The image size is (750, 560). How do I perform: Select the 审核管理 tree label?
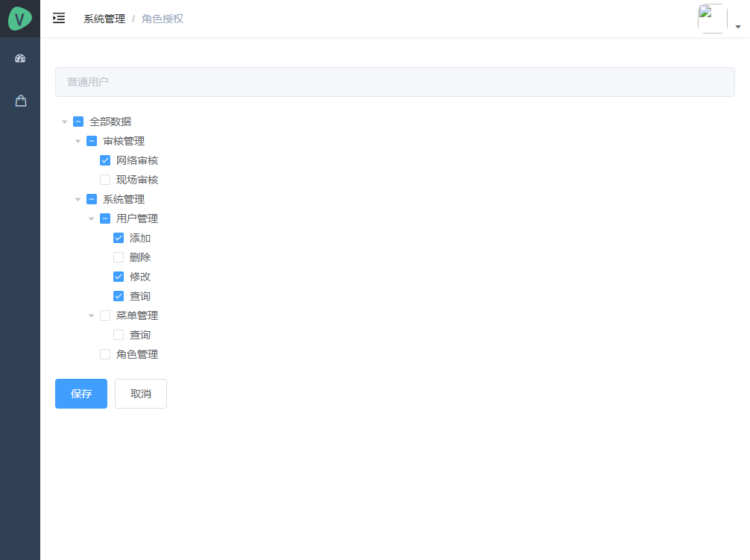124,141
